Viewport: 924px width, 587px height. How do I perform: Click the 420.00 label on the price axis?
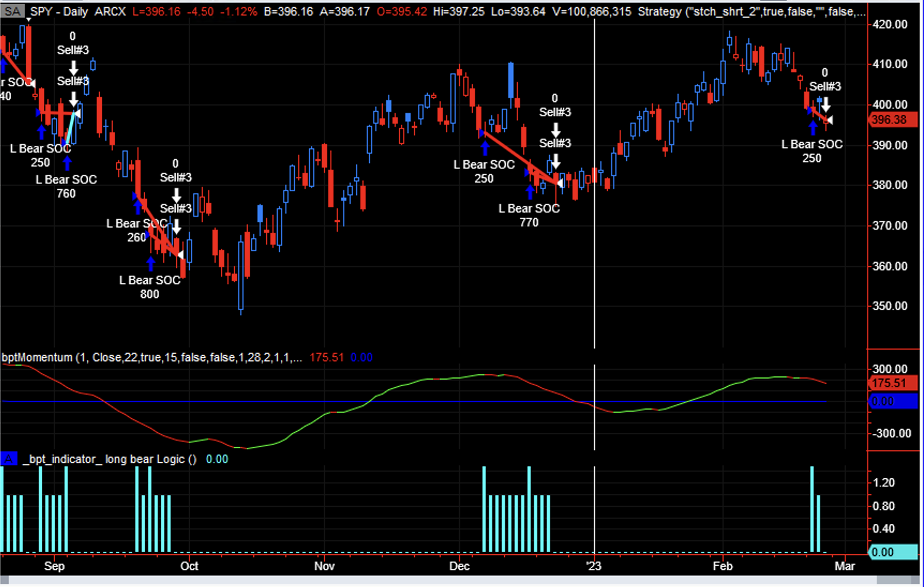tap(890, 24)
